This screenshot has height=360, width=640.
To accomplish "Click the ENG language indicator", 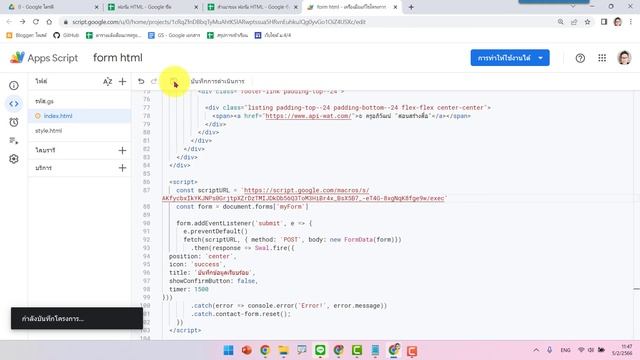I will point(565,350).
